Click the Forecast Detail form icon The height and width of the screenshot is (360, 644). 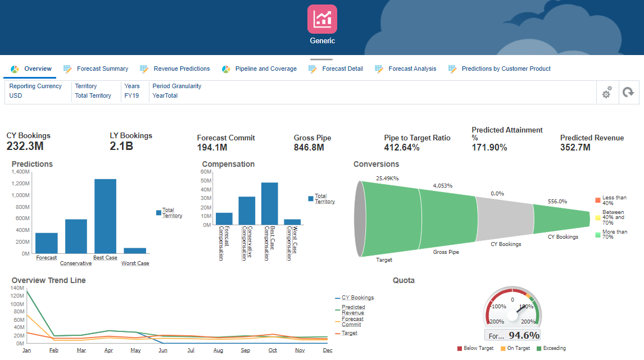[x=312, y=69]
